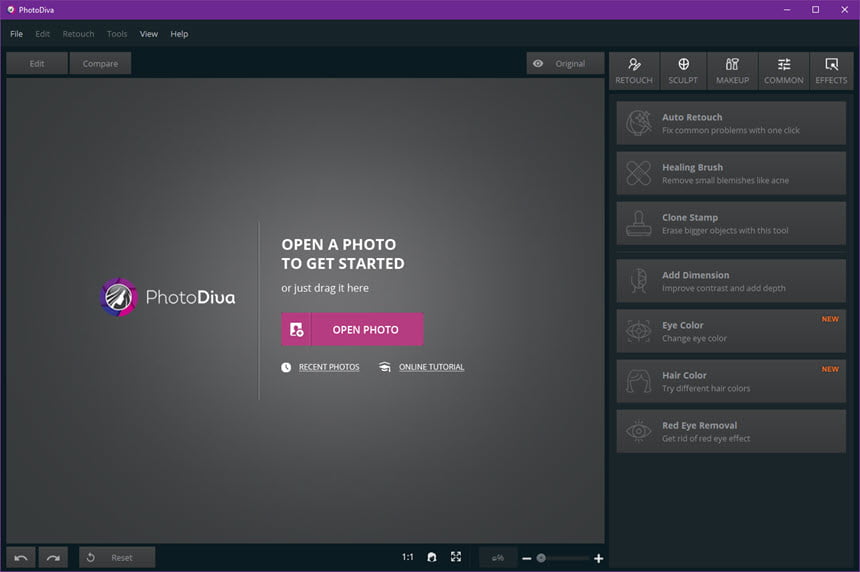Click the redo arrow icon
The width and height of the screenshot is (860, 572).
pos(53,558)
